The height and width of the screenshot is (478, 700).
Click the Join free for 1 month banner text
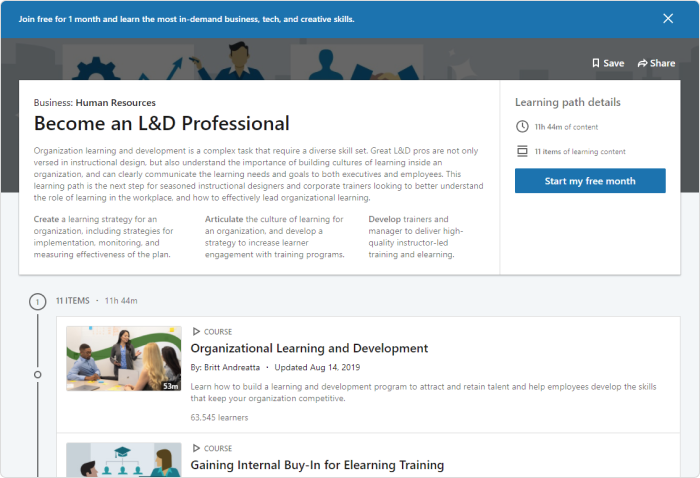(186, 19)
